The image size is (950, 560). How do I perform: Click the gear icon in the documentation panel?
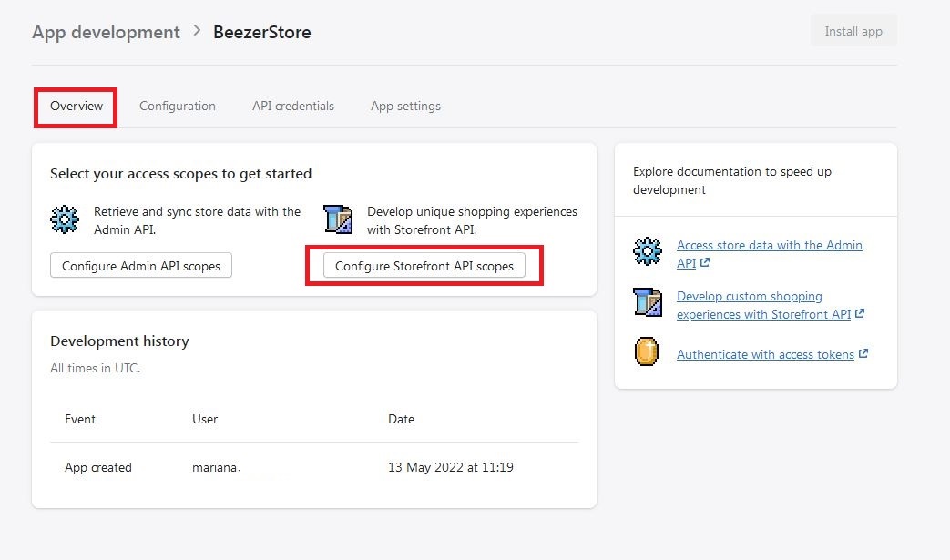point(647,252)
